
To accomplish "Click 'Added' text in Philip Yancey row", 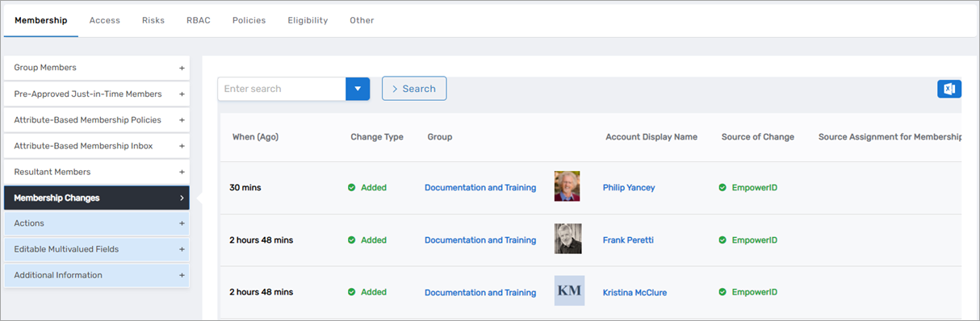I will coord(374,188).
